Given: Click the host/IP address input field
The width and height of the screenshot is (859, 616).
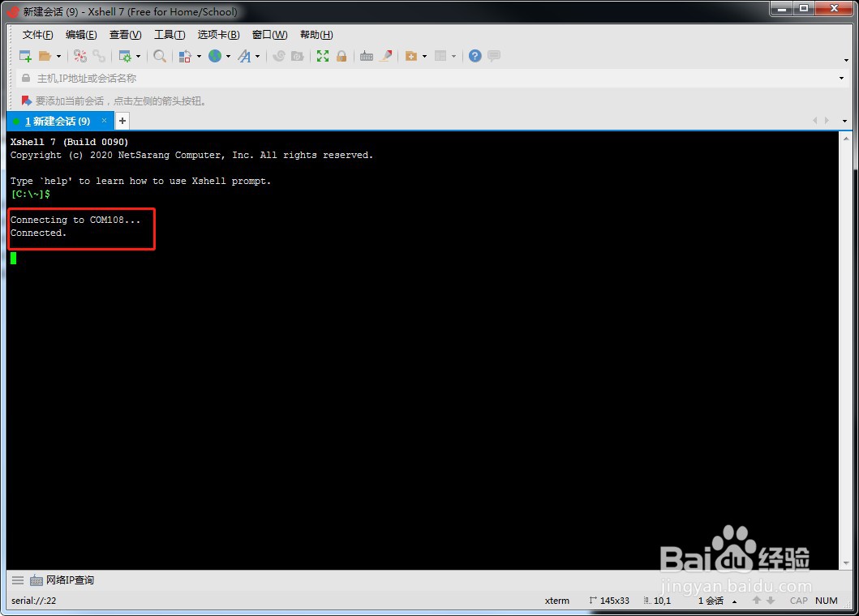Looking at the screenshot, I should click(433, 79).
